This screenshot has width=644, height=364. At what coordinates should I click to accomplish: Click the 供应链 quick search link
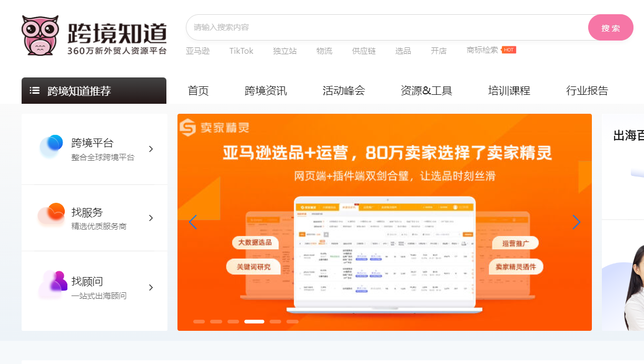coord(364,51)
